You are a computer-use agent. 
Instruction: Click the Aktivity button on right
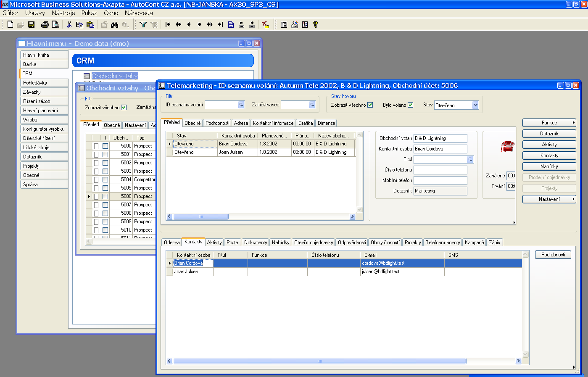[549, 145]
